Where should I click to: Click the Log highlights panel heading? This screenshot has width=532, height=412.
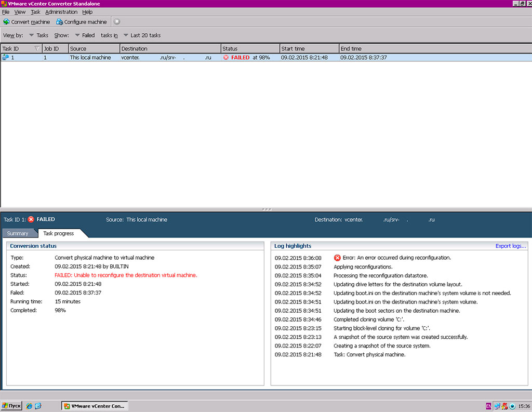click(292, 246)
